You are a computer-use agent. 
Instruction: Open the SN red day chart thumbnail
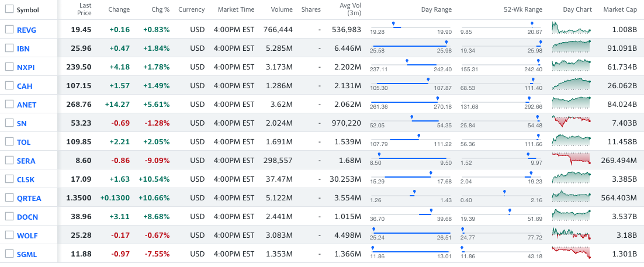click(x=572, y=121)
